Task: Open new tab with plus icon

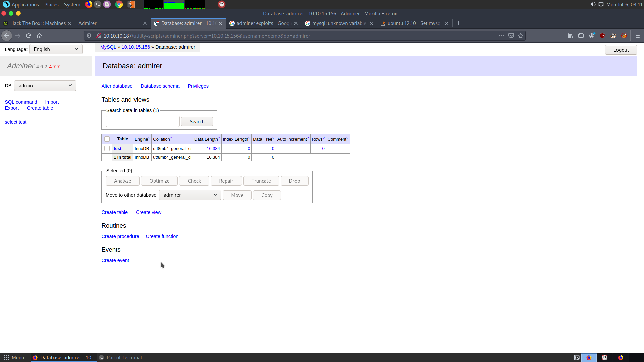Action: coord(458,23)
